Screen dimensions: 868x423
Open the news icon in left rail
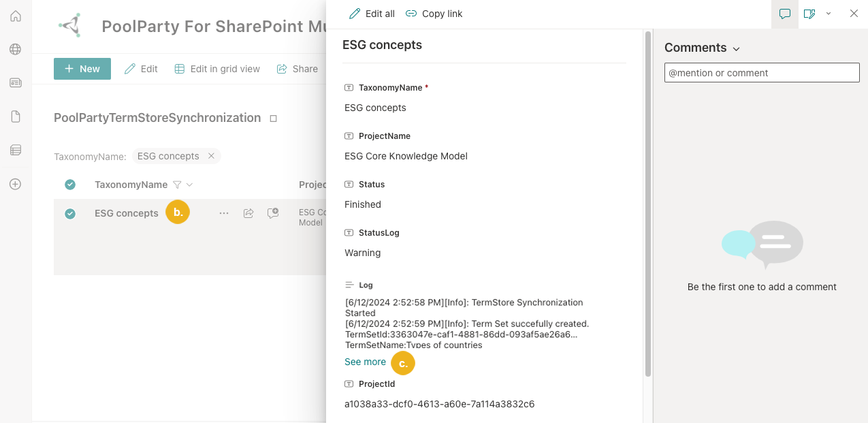15,82
